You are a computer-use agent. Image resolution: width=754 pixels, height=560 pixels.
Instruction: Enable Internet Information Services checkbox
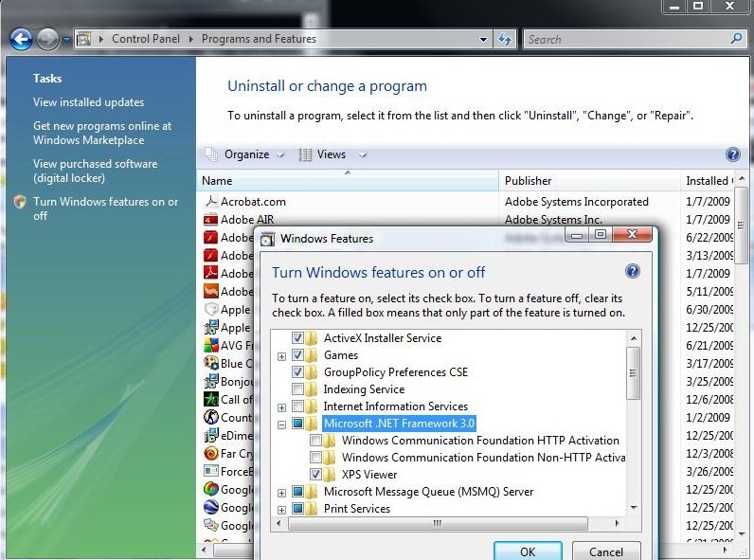coord(297,406)
